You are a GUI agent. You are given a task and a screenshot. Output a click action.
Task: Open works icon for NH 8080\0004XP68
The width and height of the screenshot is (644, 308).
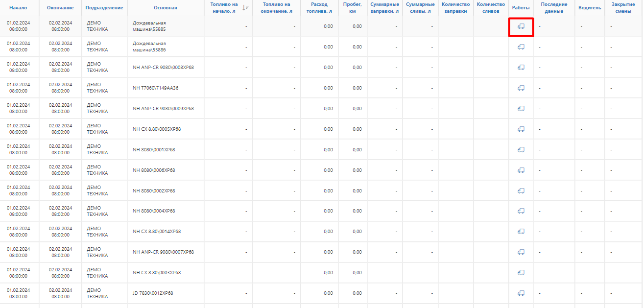[521, 211]
